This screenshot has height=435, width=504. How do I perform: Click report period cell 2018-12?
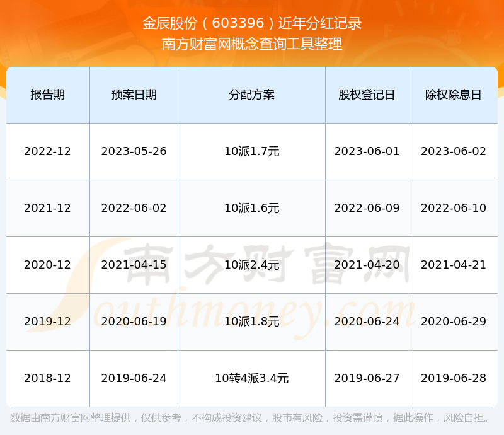pos(48,378)
